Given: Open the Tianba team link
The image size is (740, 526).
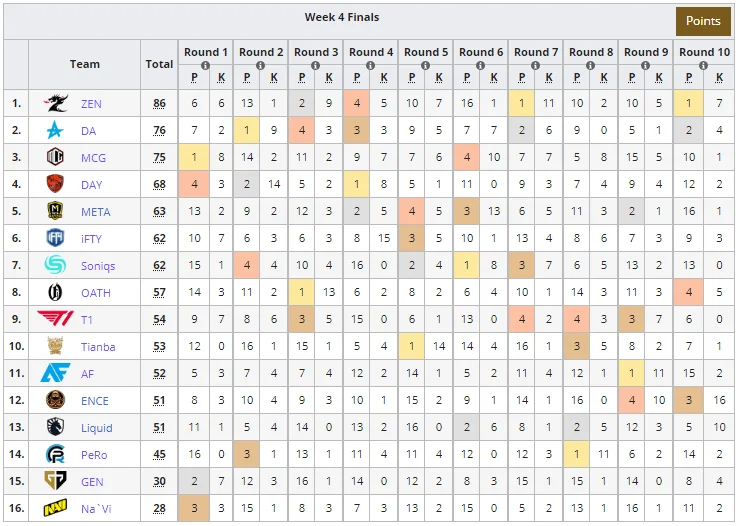Looking at the screenshot, I should click(98, 347).
